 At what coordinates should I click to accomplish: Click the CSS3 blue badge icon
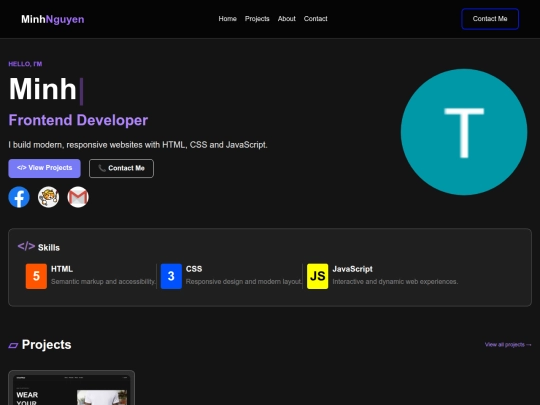pos(171,276)
